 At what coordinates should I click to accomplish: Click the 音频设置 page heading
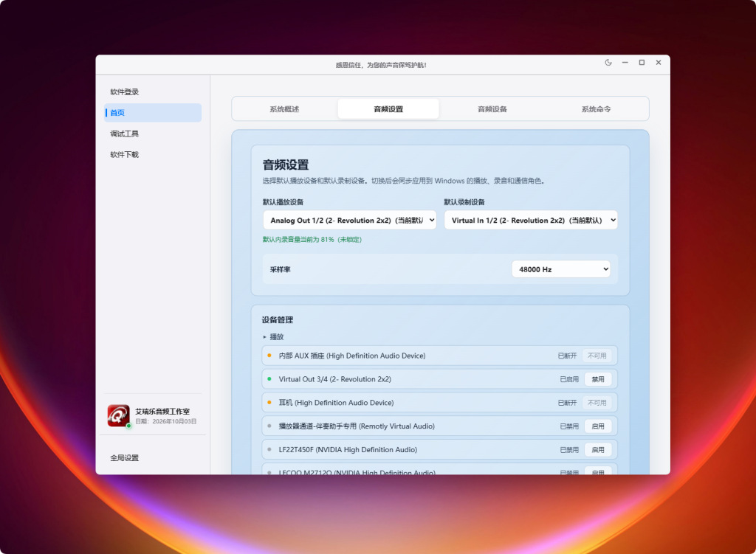[286, 165]
